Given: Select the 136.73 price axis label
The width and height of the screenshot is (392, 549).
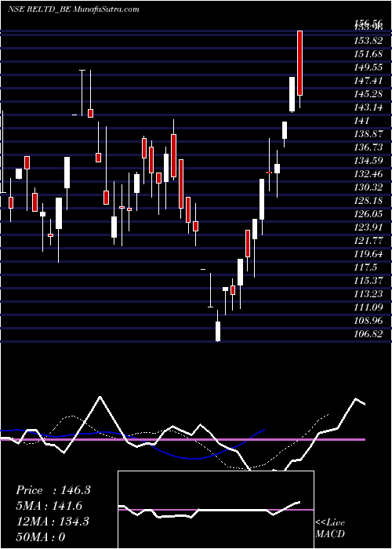Looking at the screenshot, I should coord(368,147).
